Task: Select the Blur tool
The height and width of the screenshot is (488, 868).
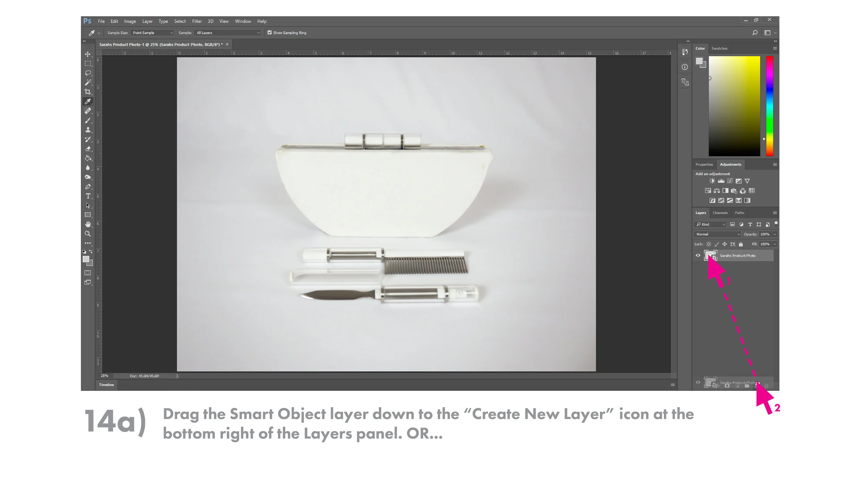Action: (x=88, y=168)
